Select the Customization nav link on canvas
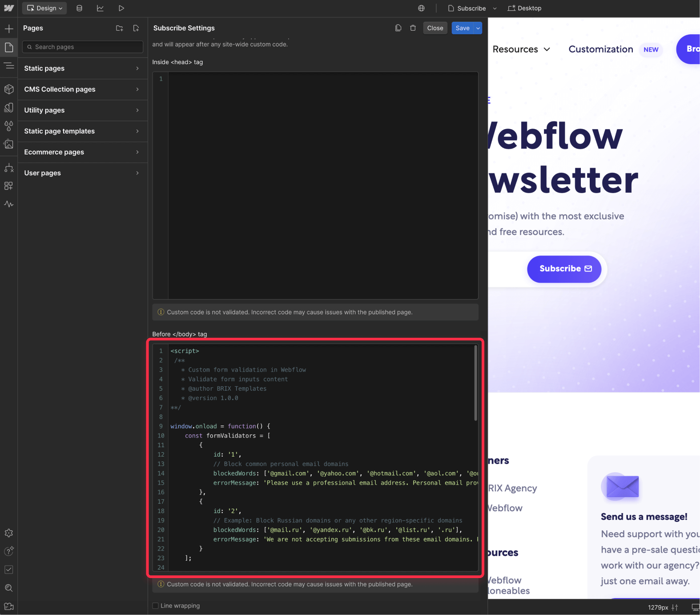The height and width of the screenshot is (615, 700). 601,49
